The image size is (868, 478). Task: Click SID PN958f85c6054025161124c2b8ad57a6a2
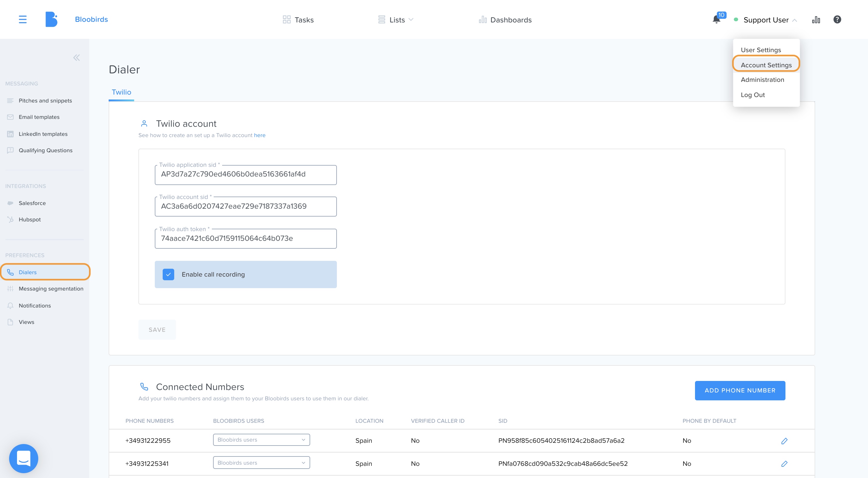pos(561,441)
